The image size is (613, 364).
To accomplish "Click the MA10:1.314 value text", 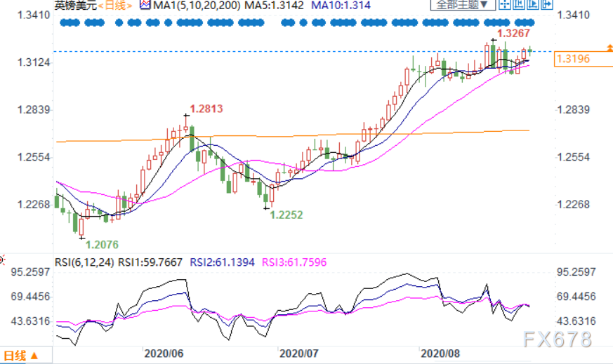I will (x=341, y=5).
